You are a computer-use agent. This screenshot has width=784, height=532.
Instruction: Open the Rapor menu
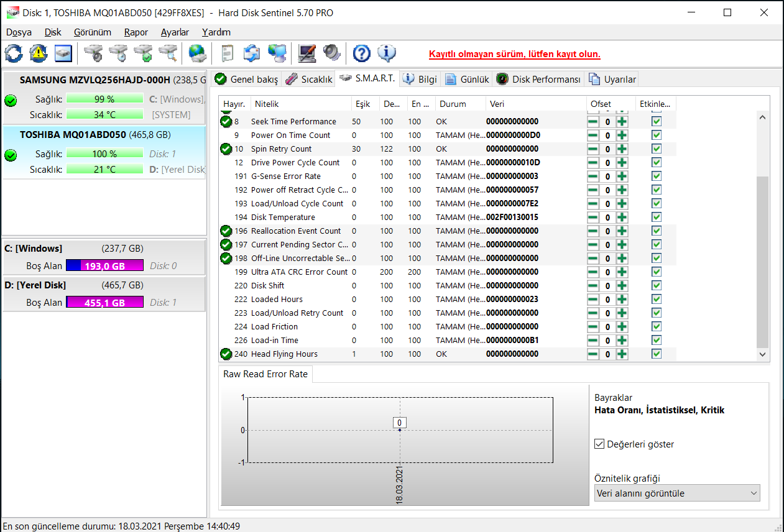pyautogui.click(x=136, y=32)
